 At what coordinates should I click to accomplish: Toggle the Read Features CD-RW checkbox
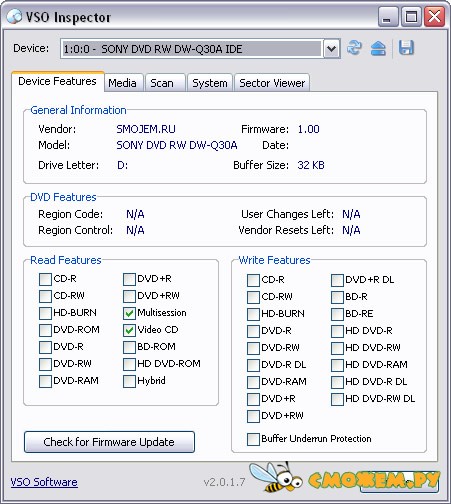coord(45,296)
